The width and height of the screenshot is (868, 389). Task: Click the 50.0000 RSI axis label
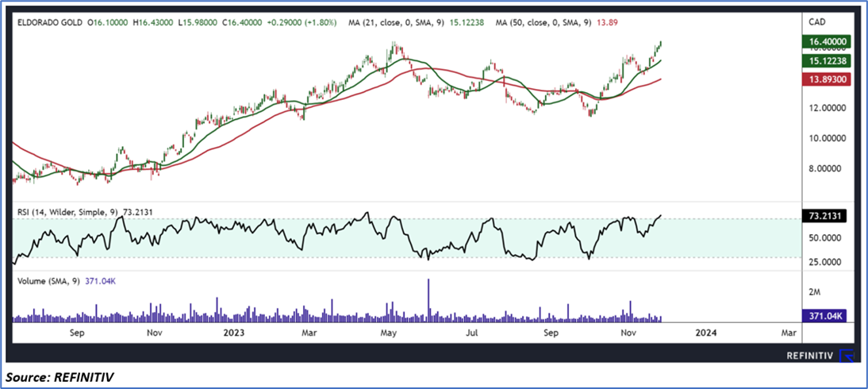tap(827, 237)
